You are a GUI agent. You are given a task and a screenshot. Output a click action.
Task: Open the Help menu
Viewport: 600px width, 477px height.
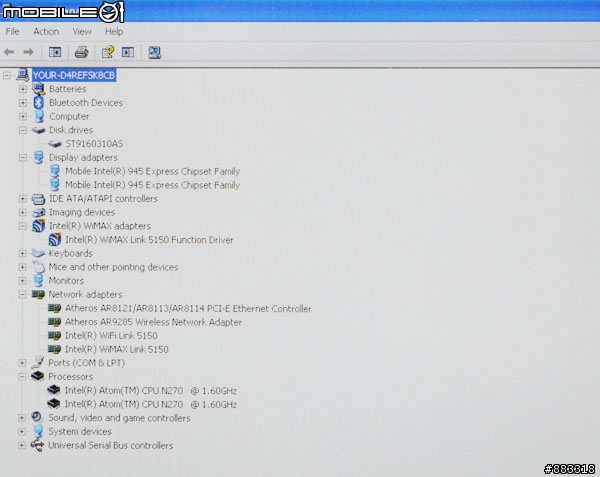tap(114, 31)
